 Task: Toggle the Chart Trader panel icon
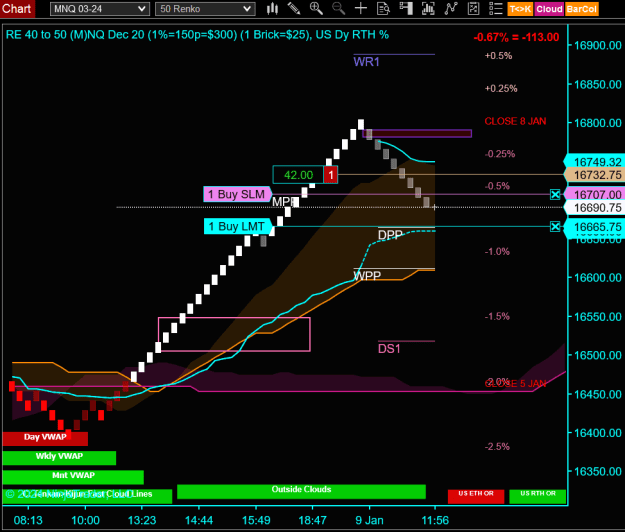tap(406, 8)
